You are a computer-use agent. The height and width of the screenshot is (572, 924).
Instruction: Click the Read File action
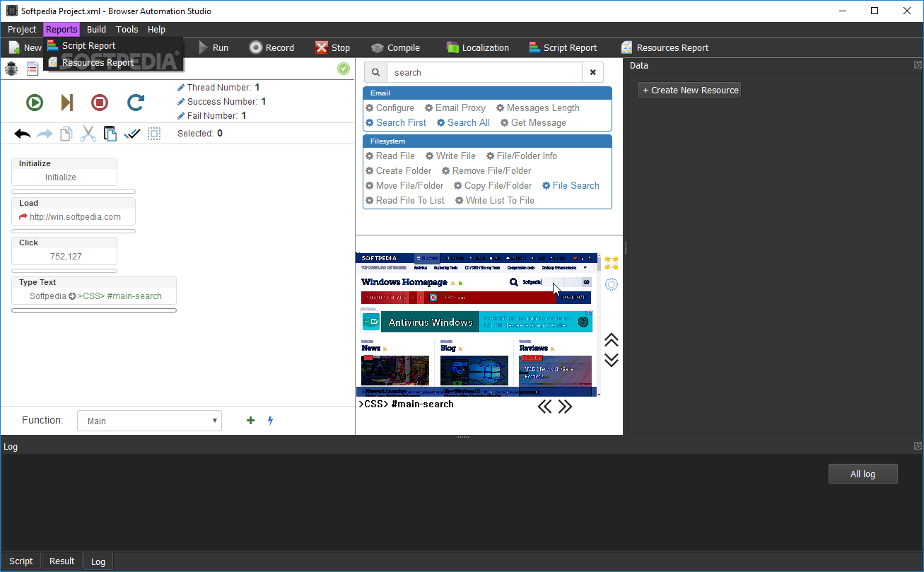pyautogui.click(x=390, y=156)
